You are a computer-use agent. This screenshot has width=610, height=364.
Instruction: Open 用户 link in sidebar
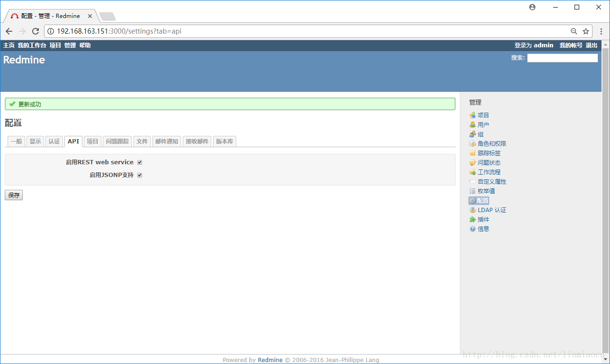[x=484, y=124]
